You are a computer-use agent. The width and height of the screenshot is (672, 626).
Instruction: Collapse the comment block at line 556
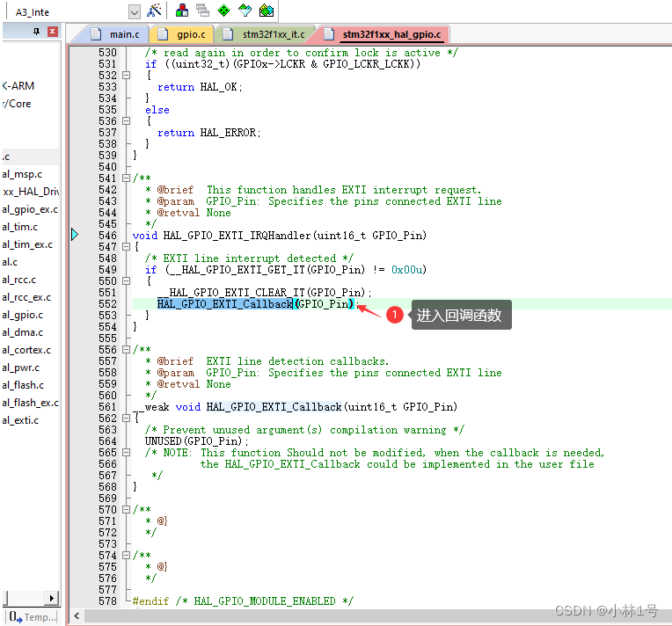pos(126,350)
